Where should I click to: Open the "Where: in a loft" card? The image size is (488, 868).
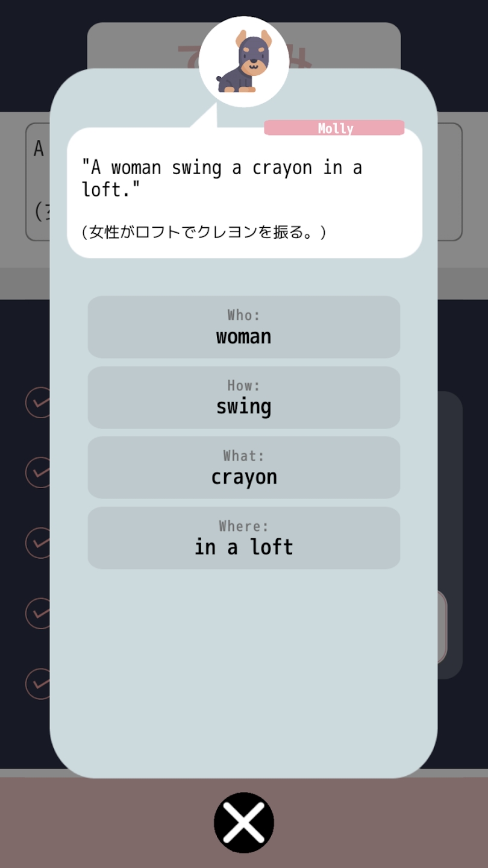coord(244,538)
